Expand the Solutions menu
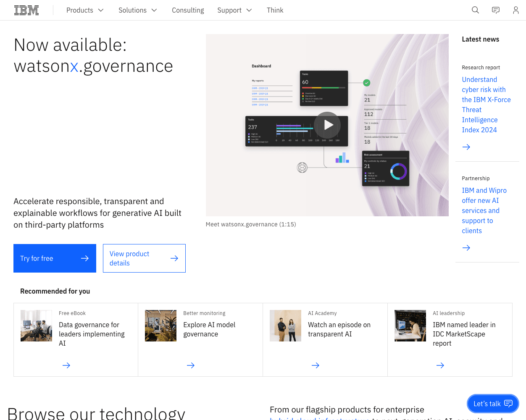 click(137, 10)
